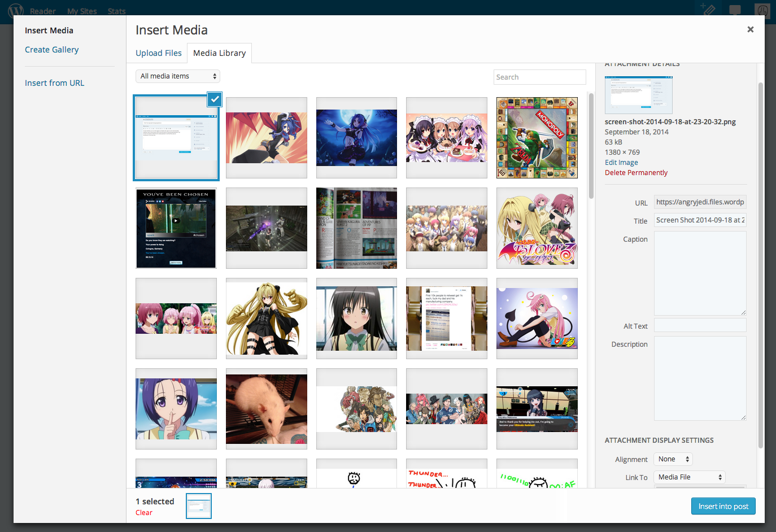Screen dimensions: 776x532
Task: Open notifications via the speech bubble icon
Action: pos(735,11)
